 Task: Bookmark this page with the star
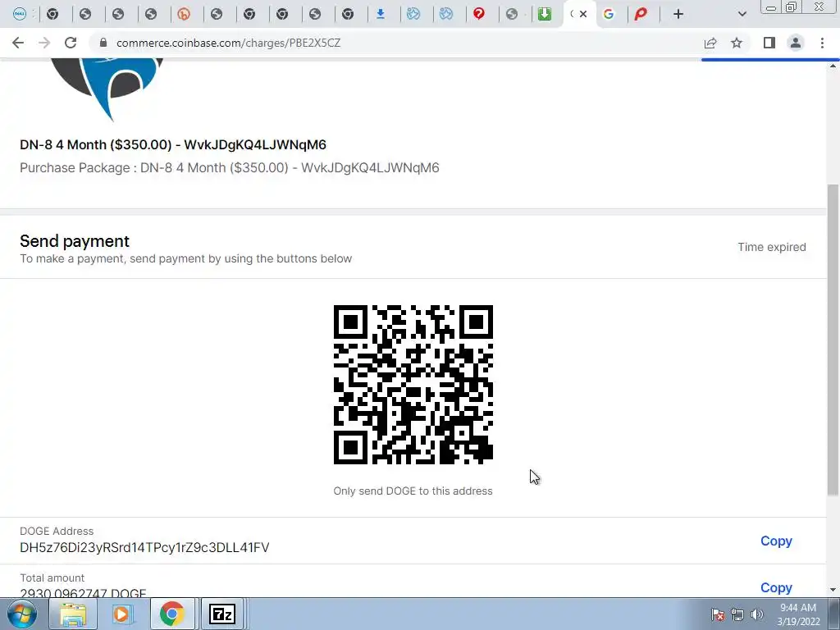(x=737, y=43)
